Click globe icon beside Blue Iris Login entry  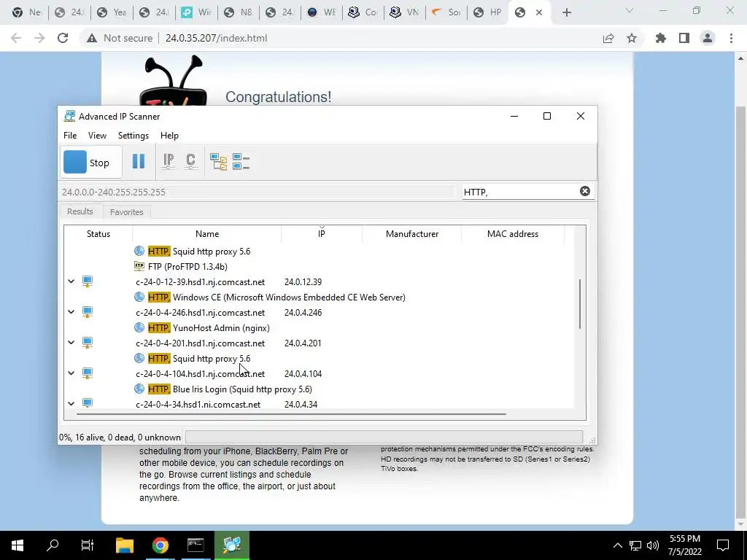pos(139,389)
